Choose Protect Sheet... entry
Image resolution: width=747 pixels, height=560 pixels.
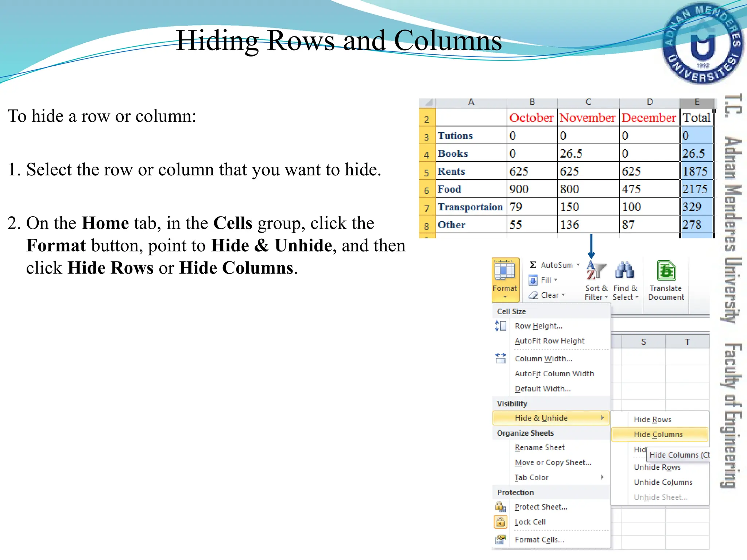[551, 507]
